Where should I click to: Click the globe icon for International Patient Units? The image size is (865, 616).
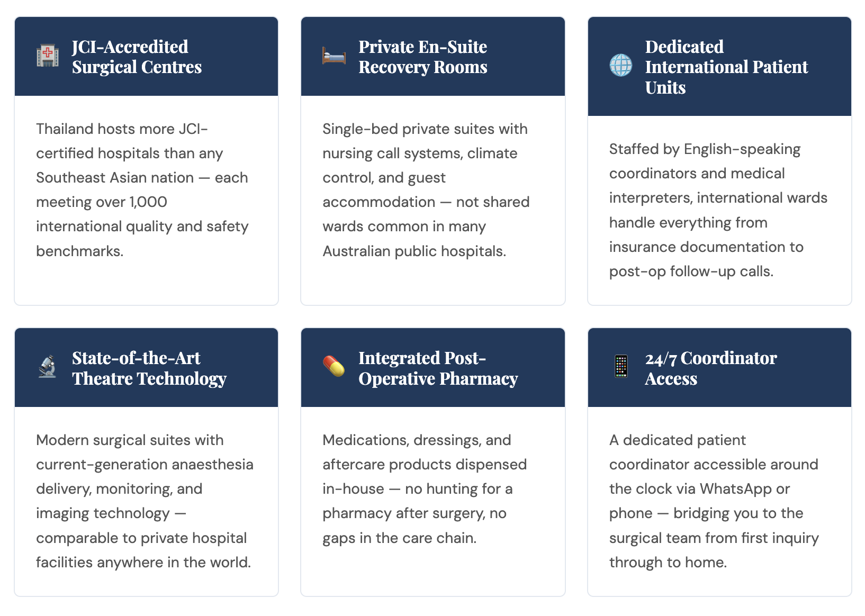coord(620,66)
